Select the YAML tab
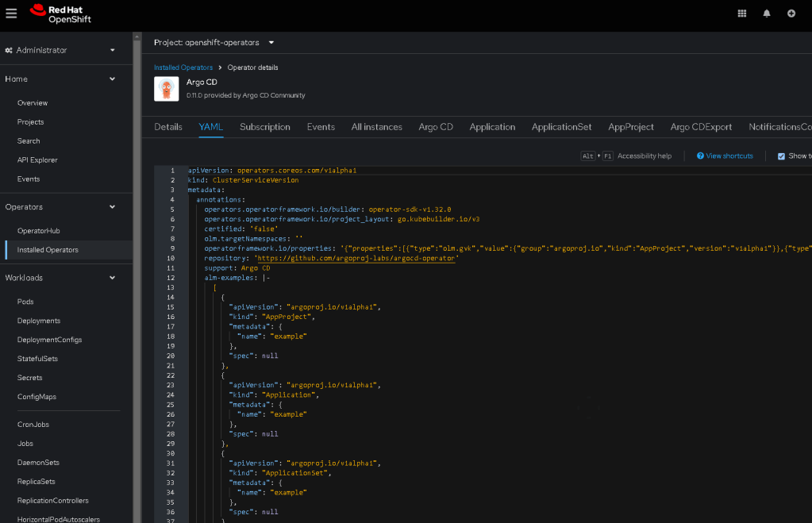Image resolution: width=812 pixels, height=523 pixels. point(211,127)
